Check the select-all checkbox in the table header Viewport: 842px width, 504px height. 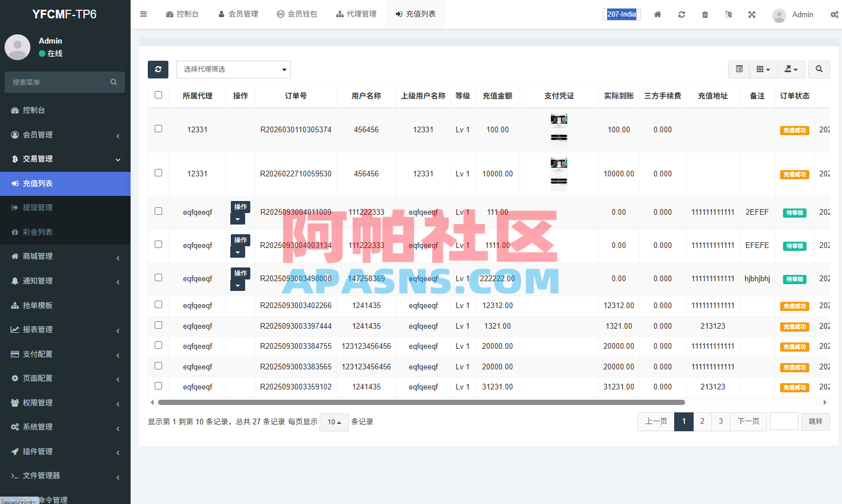pos(159,95)
